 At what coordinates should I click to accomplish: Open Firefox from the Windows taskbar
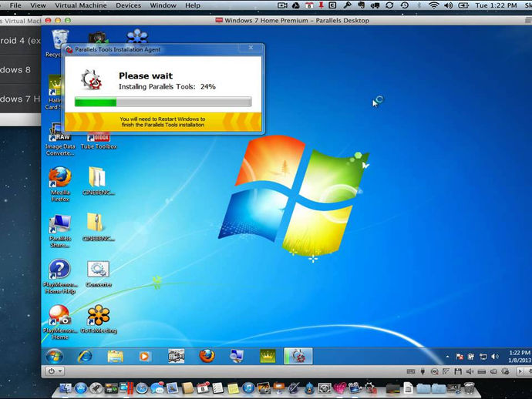point(207,356)
